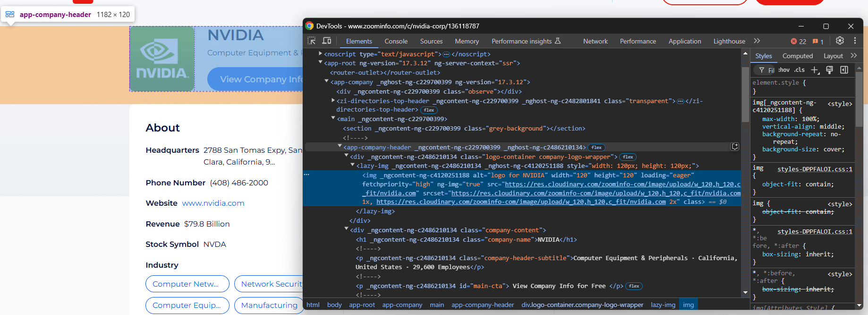Select the router-outlet element row
Screen dimensions: 868x315
(x=385, y=73)
